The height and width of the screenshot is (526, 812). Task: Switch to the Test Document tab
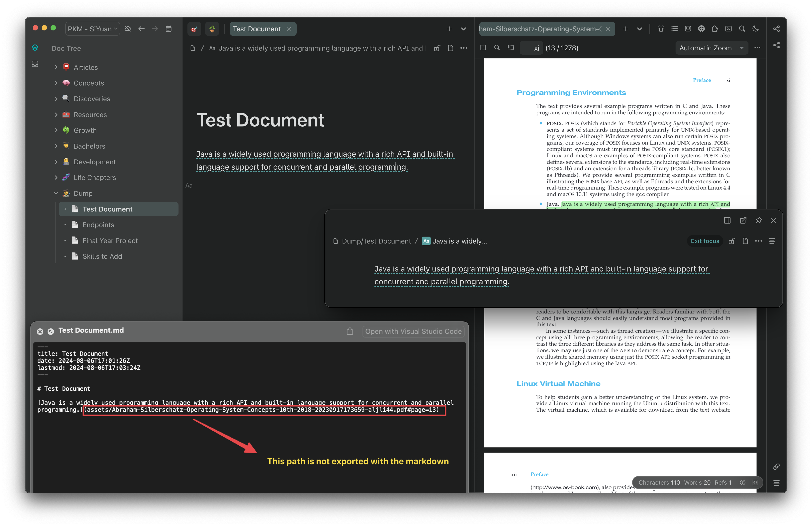coord(257,29)
